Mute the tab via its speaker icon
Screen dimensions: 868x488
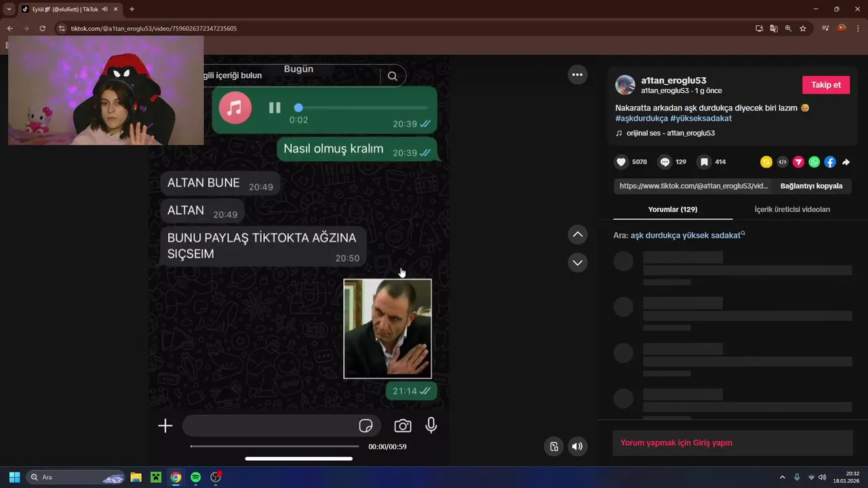click(x=105, y=9)
